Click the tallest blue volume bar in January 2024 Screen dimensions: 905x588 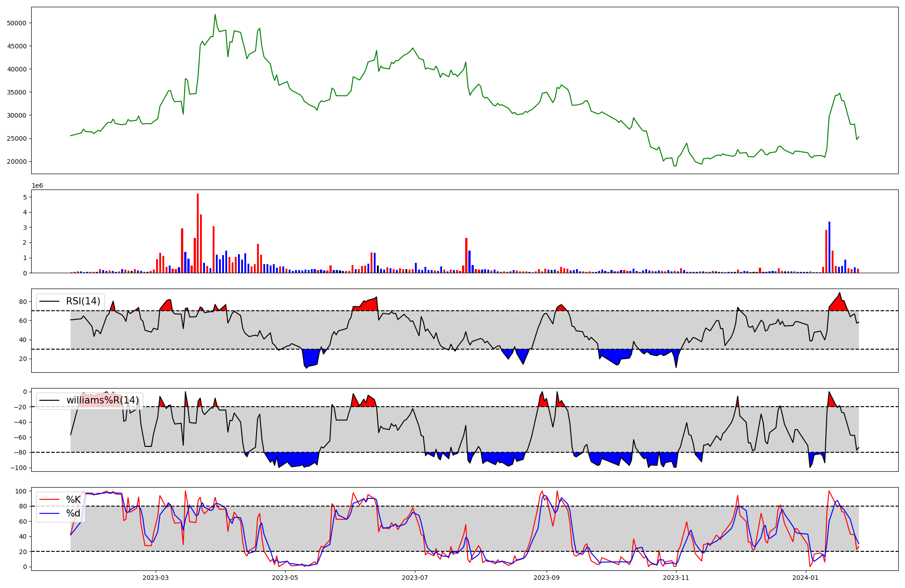click(829, 247)
